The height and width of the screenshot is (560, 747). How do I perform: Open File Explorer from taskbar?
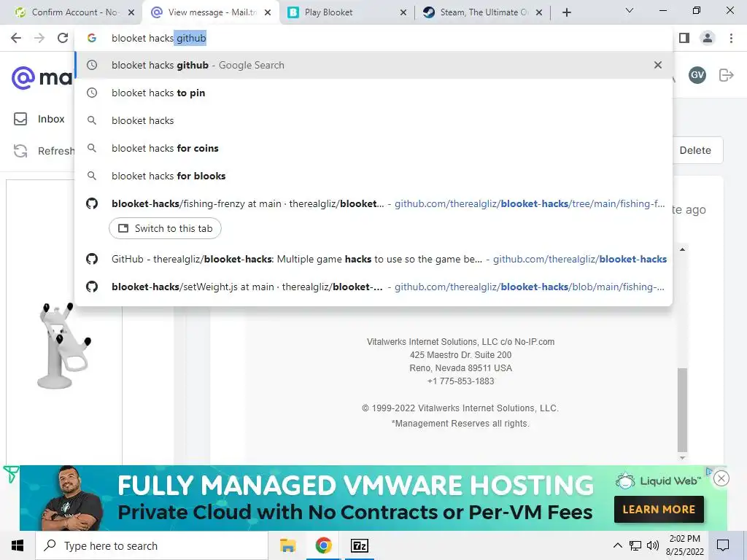tap(287, 545)
